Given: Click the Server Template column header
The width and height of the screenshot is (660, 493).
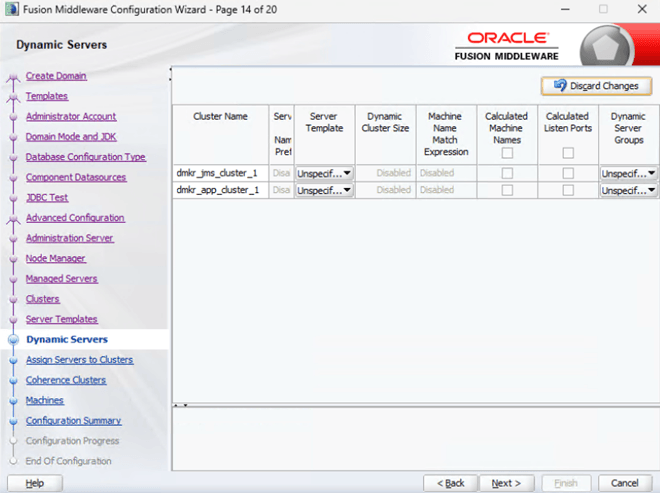Looking at the screenshot, I should (325, 135).
